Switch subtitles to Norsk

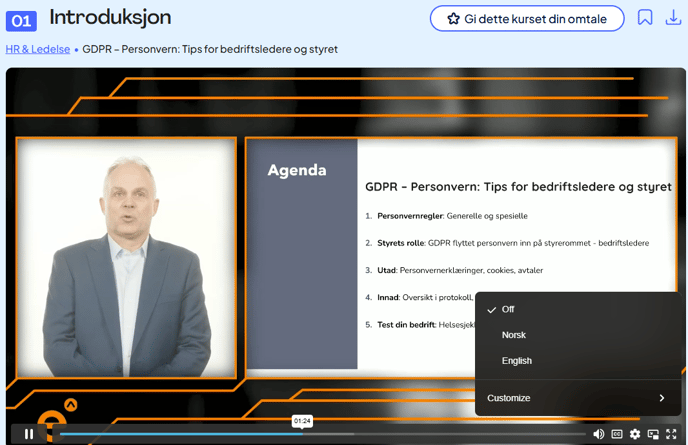tap(513, 335)
